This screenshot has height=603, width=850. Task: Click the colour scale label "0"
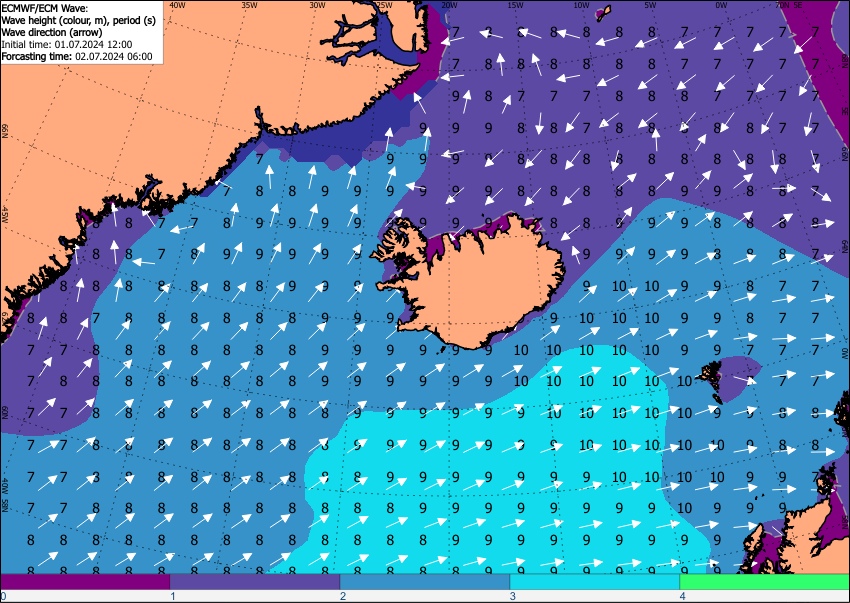pyautogui.click(x=4, y=596)
